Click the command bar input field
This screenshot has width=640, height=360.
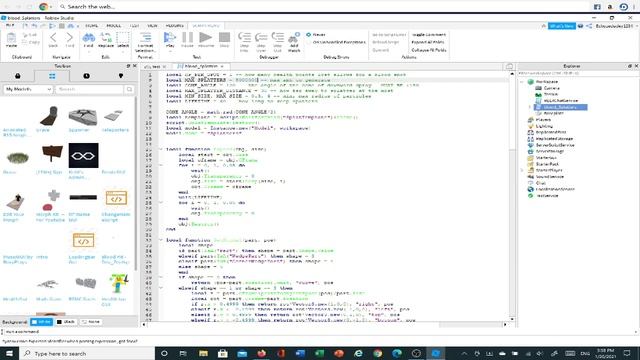tap(318, 331)
